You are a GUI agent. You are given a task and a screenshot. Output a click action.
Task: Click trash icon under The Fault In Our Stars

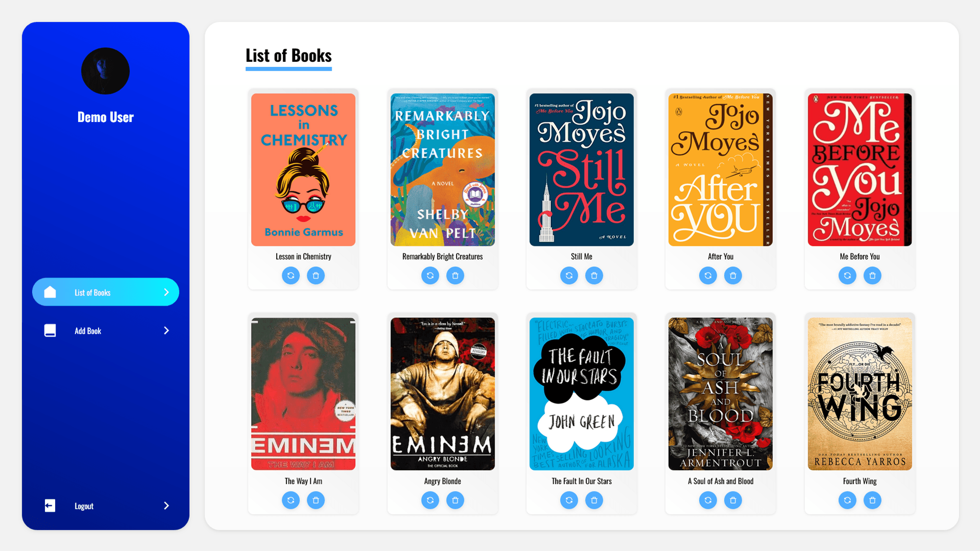594,500
